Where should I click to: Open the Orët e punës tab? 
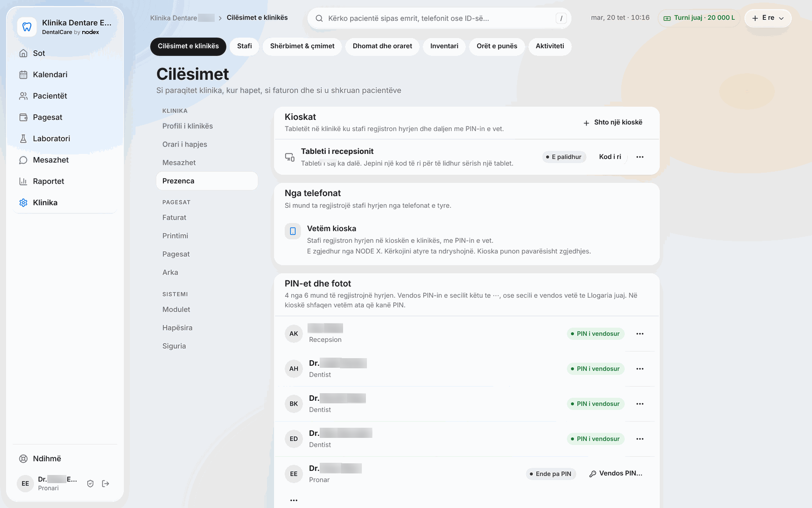(x=497, y=46)
